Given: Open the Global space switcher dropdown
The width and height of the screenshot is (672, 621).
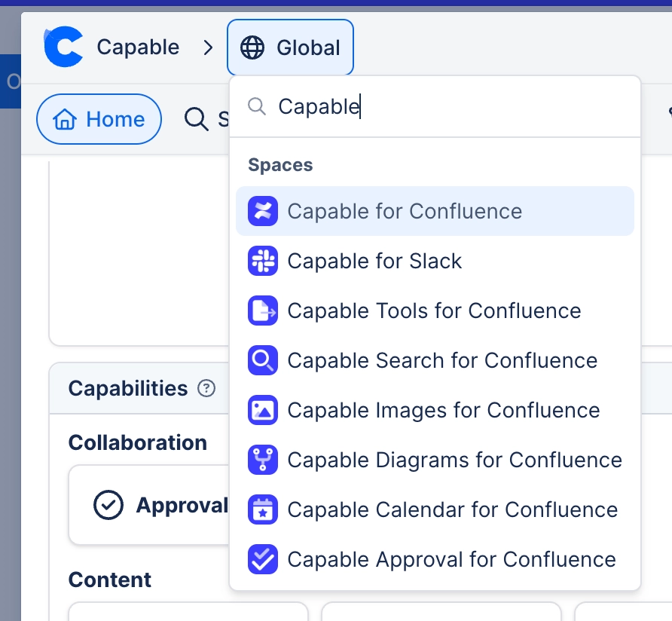Looking at the screenshot, I should coord(290,47).
